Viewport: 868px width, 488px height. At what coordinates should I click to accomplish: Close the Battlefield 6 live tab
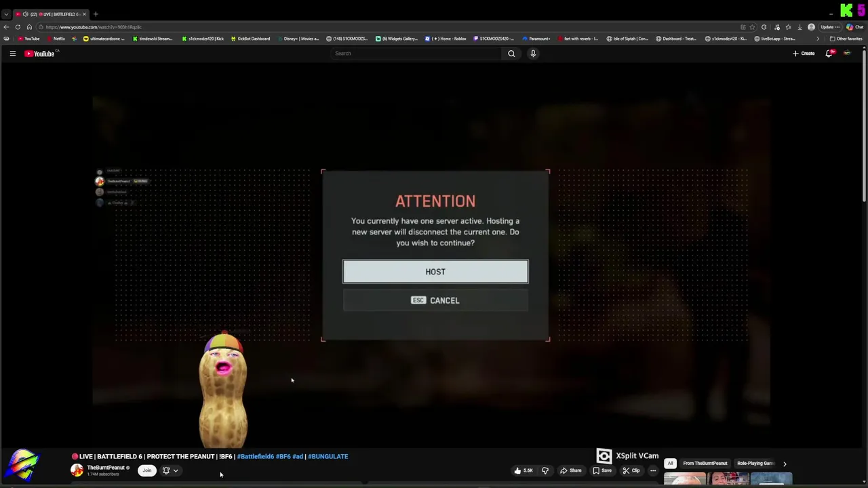coord(84,14)
